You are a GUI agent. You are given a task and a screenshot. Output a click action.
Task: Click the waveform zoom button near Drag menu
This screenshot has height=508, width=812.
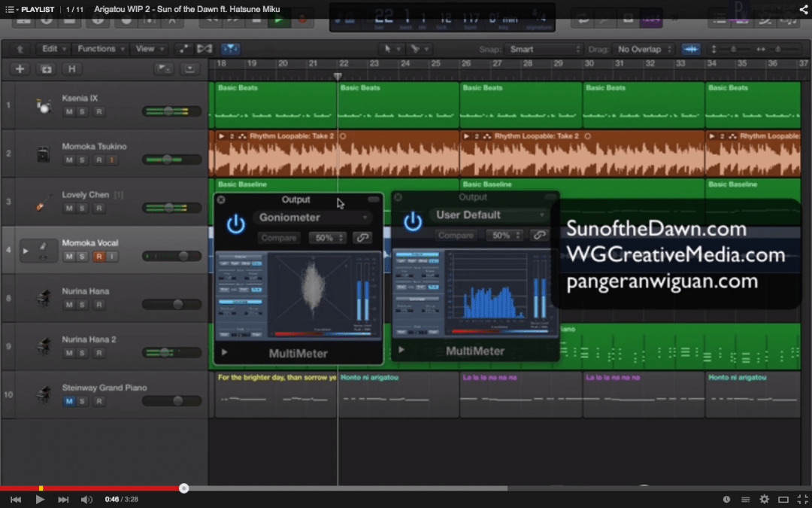(x=691, y=49)
